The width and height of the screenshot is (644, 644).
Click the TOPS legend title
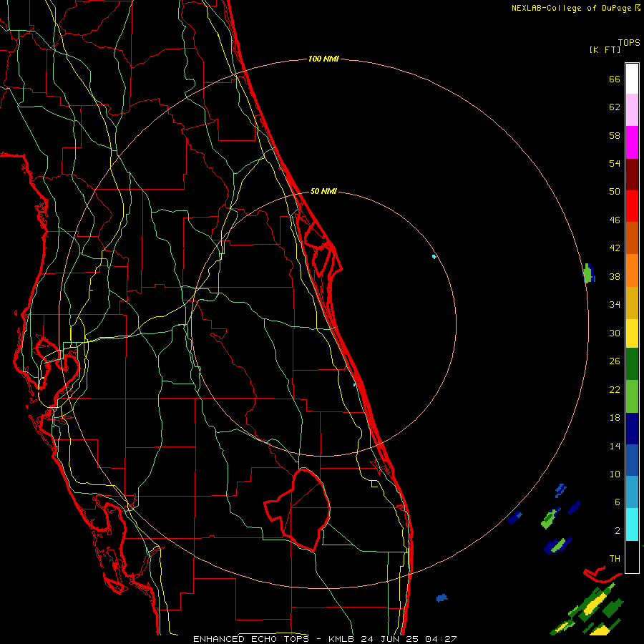click(629, 42)
